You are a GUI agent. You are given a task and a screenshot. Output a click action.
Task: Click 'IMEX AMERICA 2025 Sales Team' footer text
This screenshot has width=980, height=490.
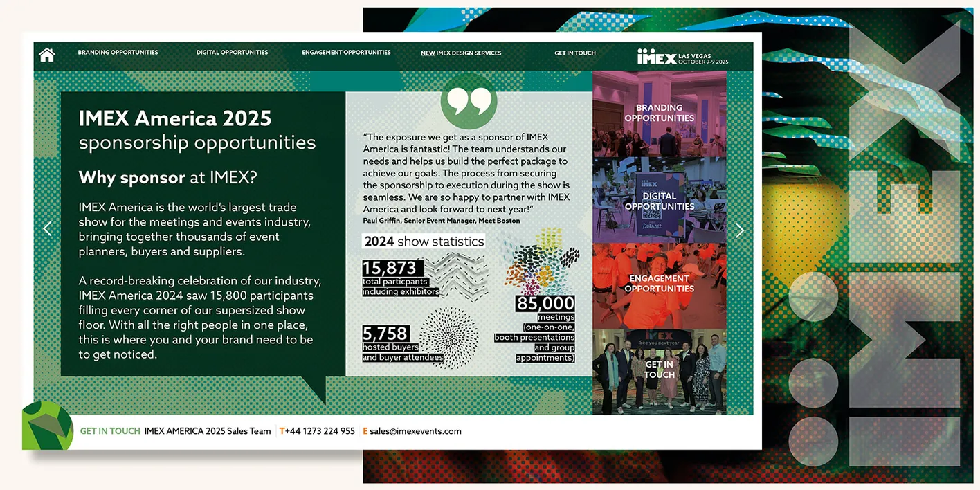click(x=208, y=431)
